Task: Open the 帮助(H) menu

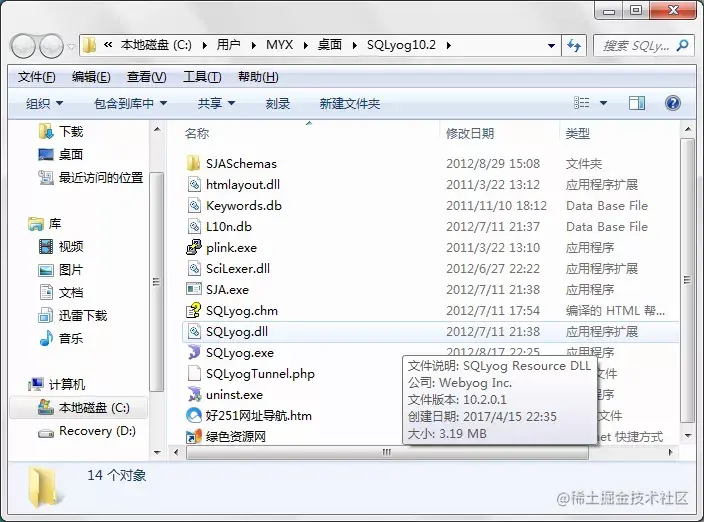Action: pos(258,77)
